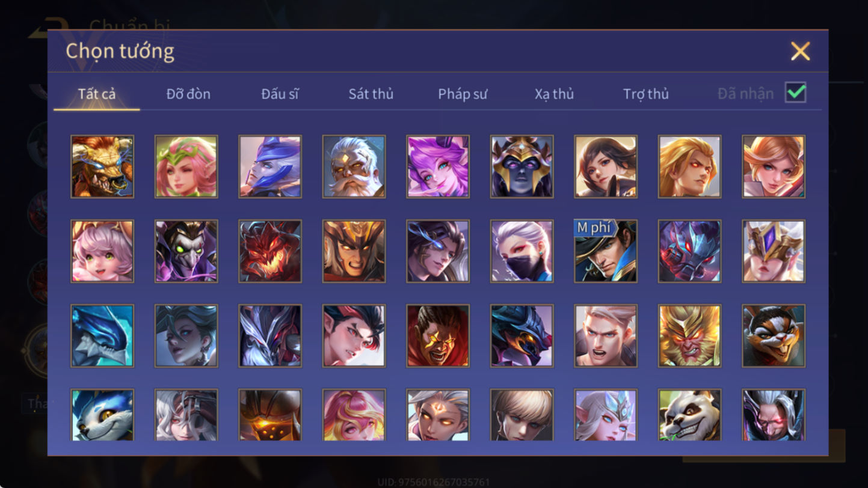Close the Chọn tướng dialog
The image size is (868, 488).
[800, 52]
